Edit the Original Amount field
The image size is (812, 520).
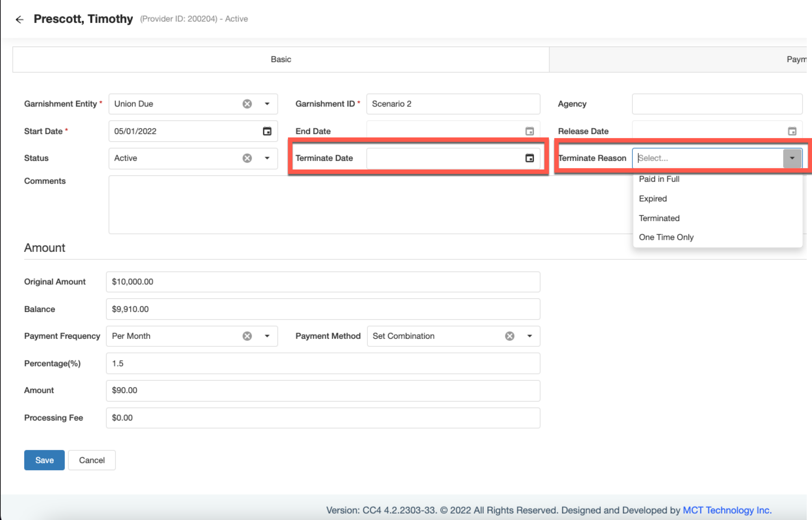tap(323, 282)
